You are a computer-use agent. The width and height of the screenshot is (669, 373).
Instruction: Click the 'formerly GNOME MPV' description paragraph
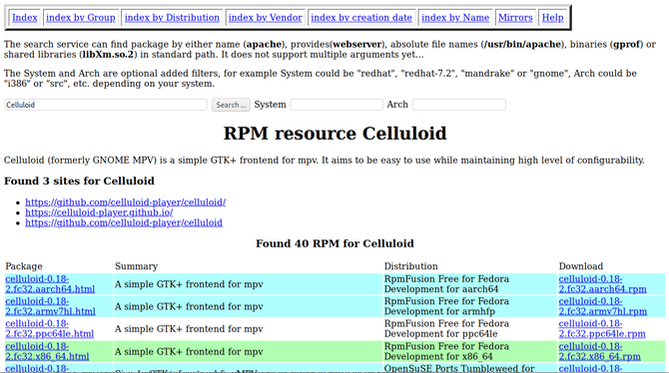coord(324,160)
